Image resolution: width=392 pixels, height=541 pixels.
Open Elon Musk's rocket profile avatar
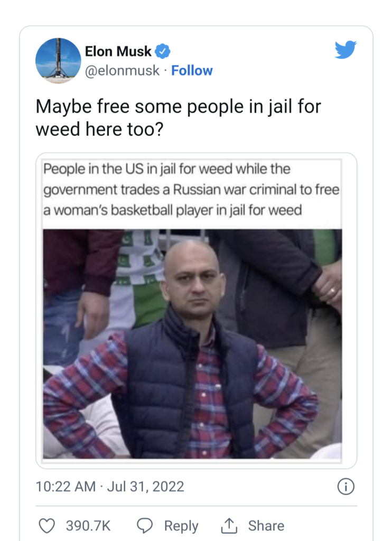[58, 61]
